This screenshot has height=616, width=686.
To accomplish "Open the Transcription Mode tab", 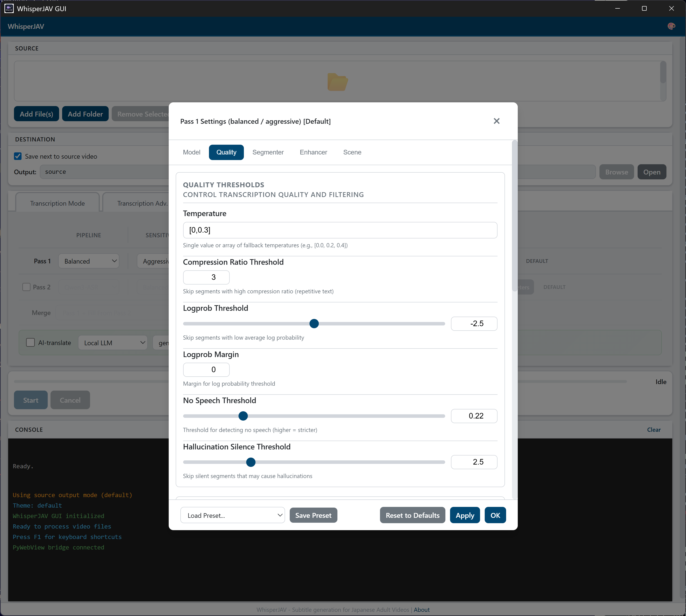I will click(57, 203).
